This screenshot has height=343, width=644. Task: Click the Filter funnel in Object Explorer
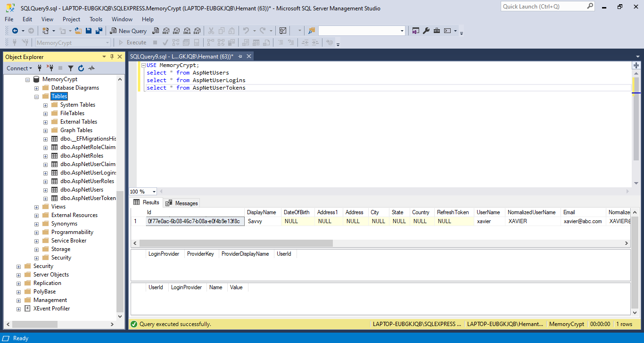pos(71,68)
